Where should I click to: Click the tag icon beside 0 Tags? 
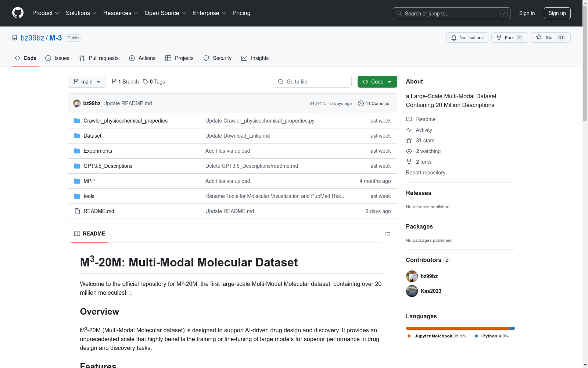[146, 82]
